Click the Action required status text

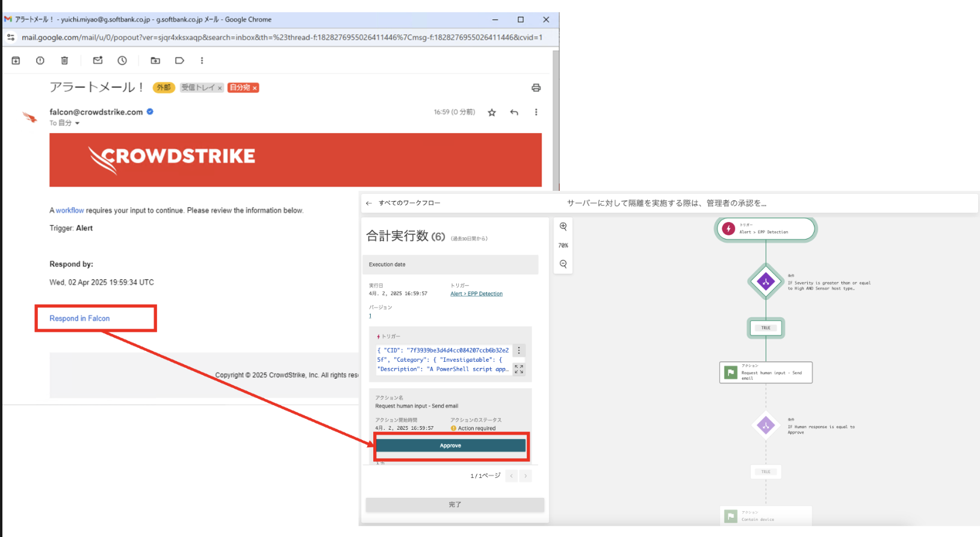[x=477, y=429]
